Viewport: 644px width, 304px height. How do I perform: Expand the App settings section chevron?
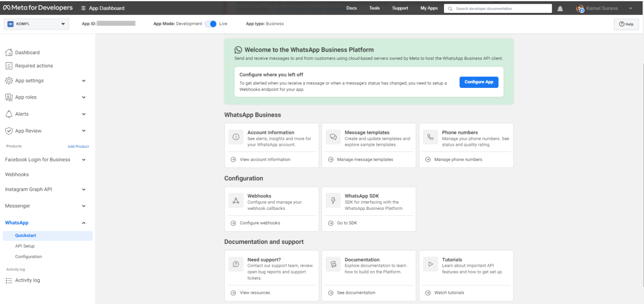(84, 81)
